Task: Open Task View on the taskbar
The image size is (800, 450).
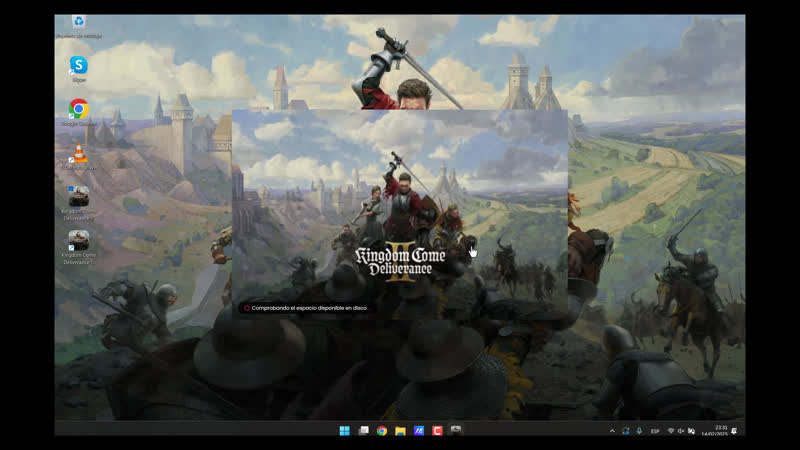Action: pyautogui.click(x=363, y=431)
